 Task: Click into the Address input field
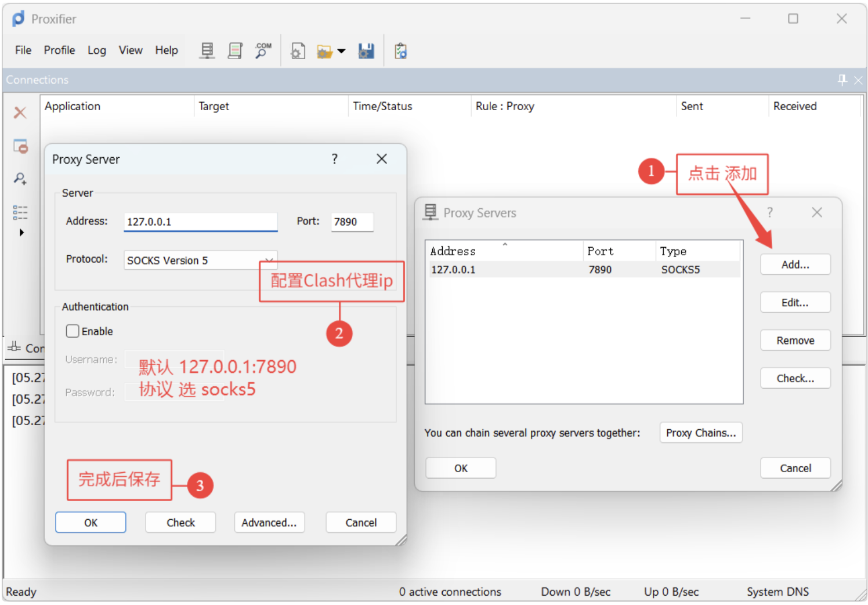coord(200,222)
